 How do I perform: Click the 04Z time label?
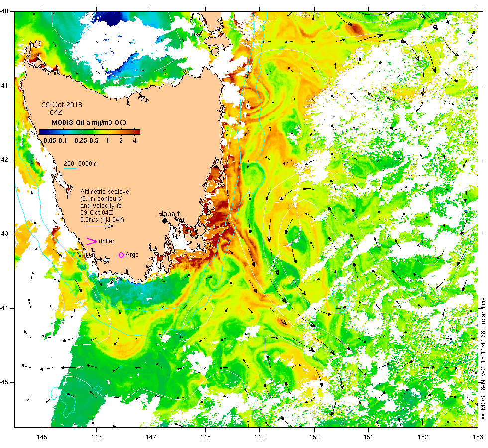(x=56, y=112)
